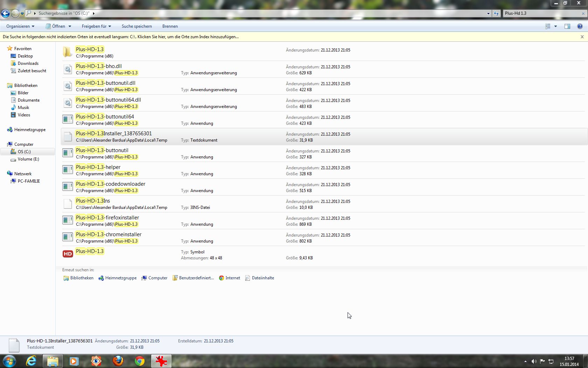Viewport: 588px width, 368px height.
Task: Select Plus-HD-1.3-firefoxinstaller file
Action: point(107,218)
